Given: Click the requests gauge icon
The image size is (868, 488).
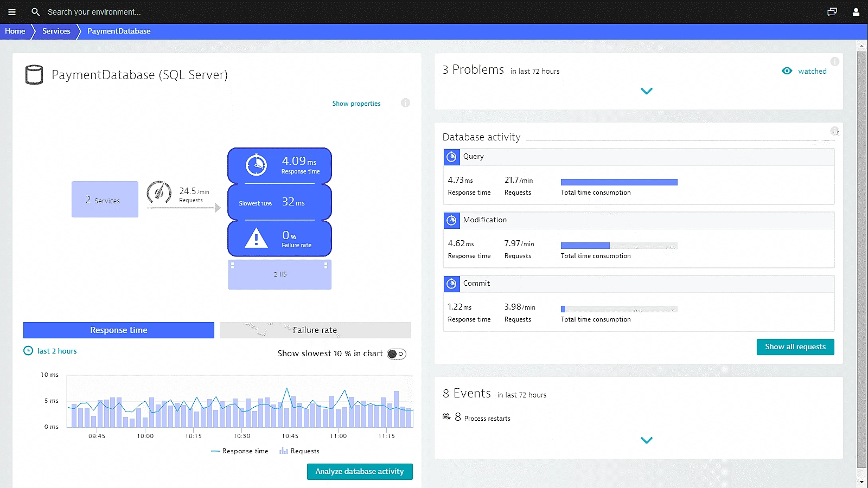Looking at the screenshot, I should tap(159, 192).
